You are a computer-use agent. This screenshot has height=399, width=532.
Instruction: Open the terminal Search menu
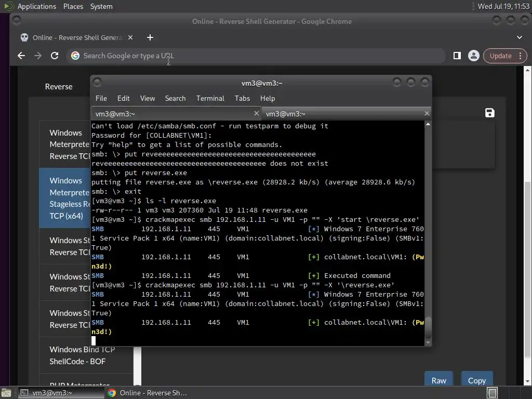(176, 98)
